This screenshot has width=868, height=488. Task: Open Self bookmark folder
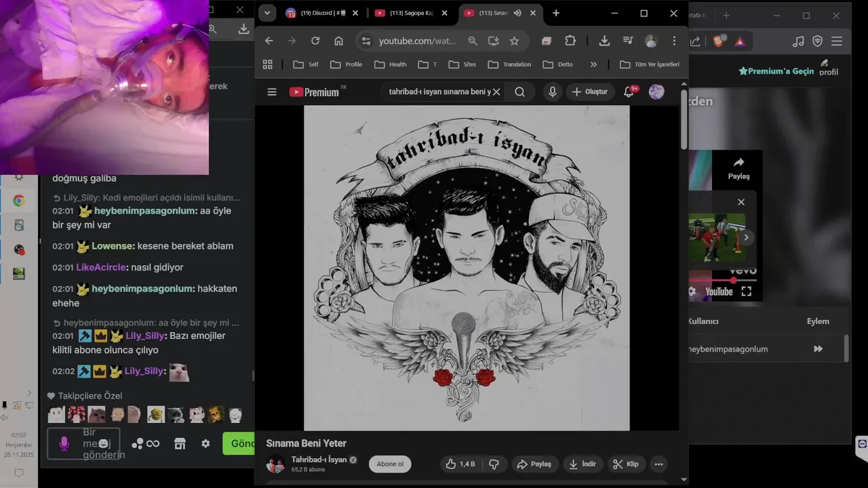306,64
